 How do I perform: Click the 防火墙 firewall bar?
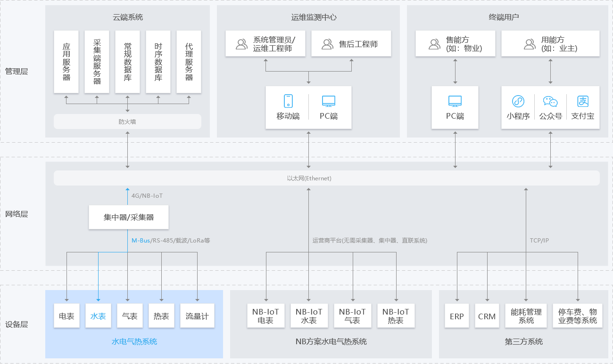pos(127,121)
